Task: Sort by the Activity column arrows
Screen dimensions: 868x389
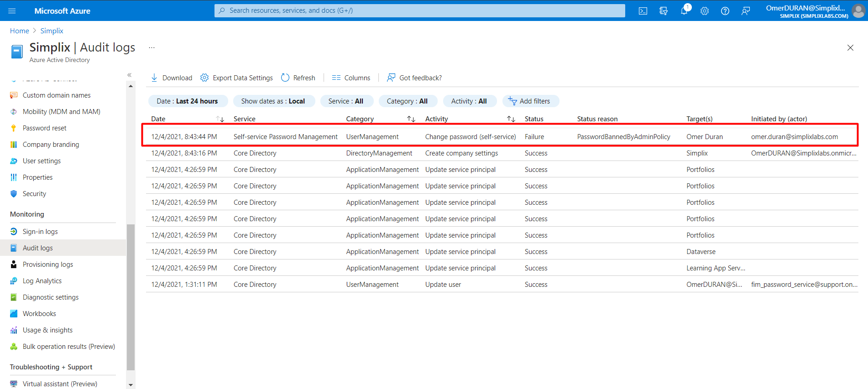Action: tap(511, 119)
